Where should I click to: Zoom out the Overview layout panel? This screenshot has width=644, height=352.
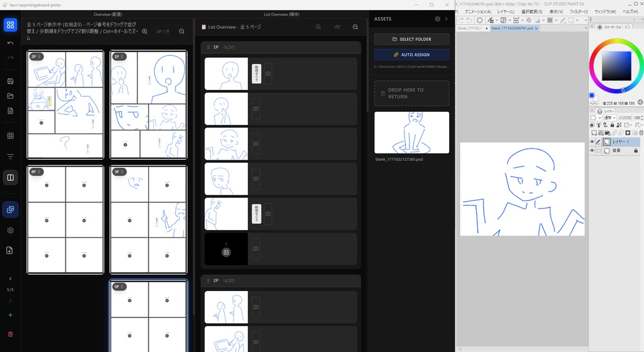(x=182, y=31)
